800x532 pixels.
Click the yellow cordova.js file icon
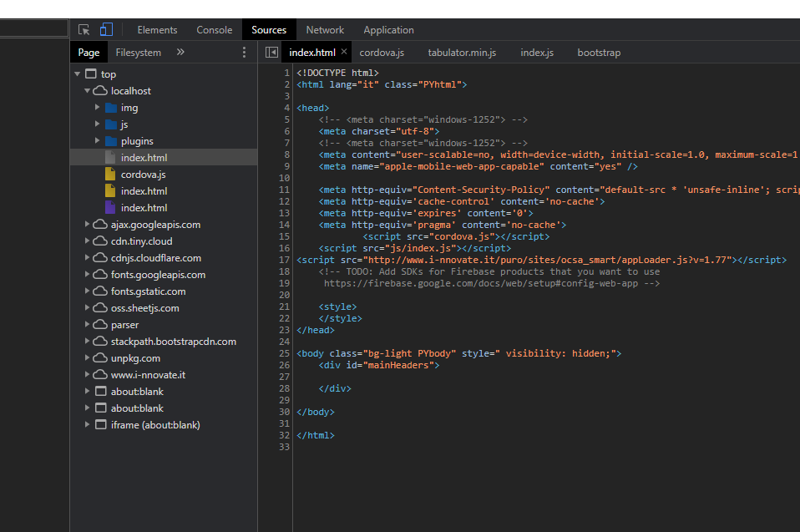point(109,174)
